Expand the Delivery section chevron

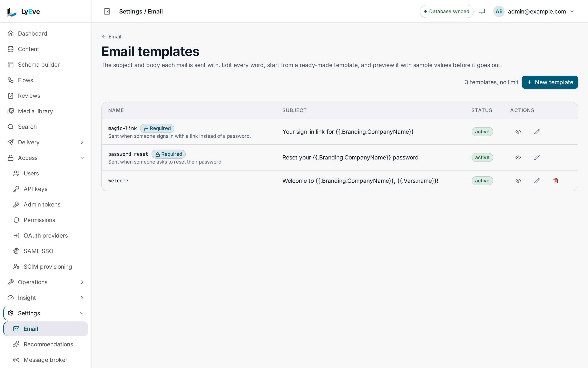(x=82, y=142)
